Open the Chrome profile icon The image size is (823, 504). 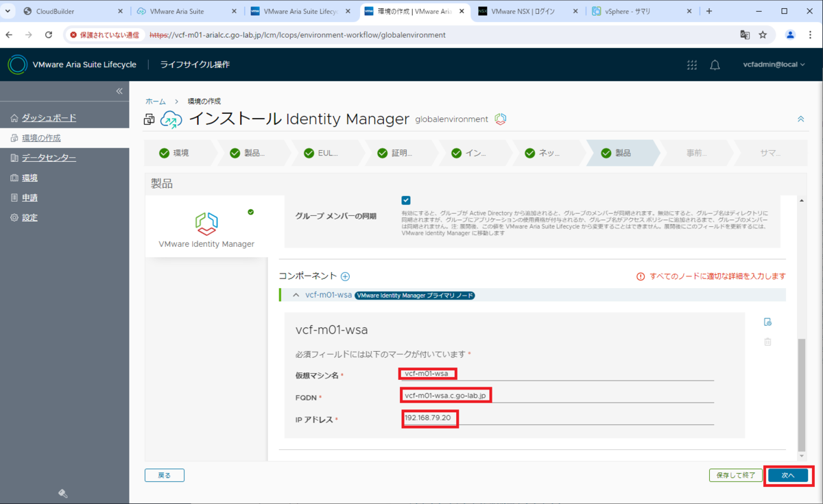(x=791, y=34)
